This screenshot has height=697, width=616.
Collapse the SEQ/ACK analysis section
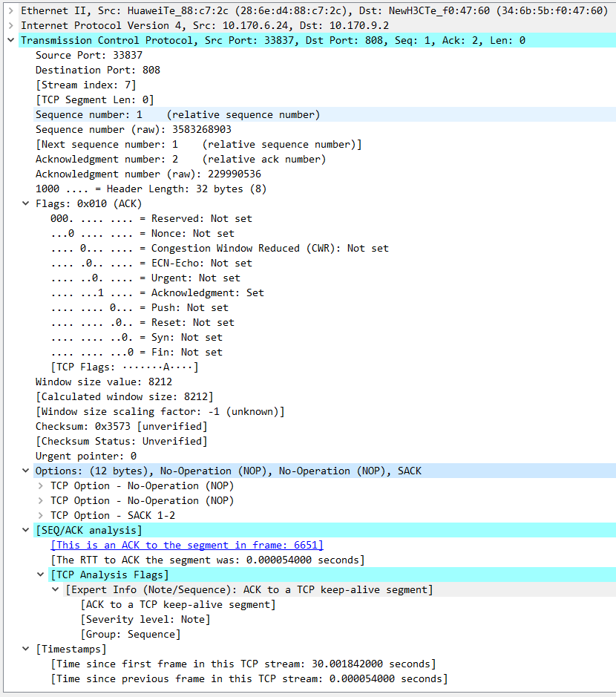(x=25, y=530)
